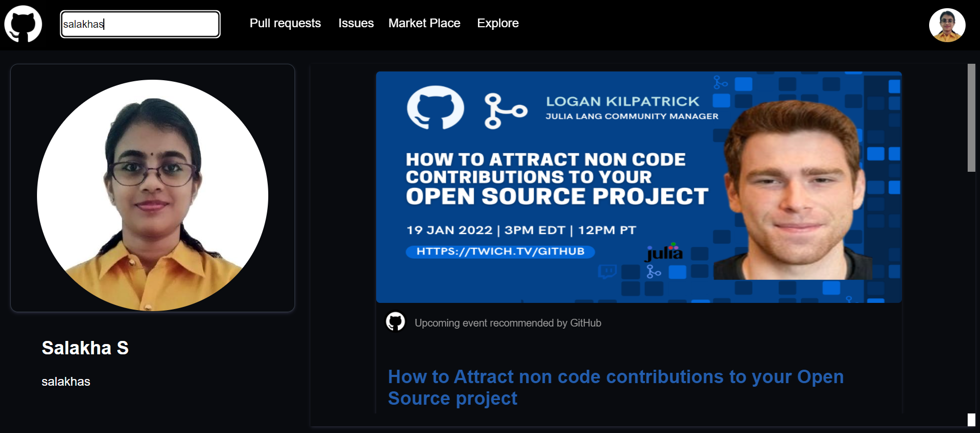
Task: Open the Logan Kilpatrick event banner image
Action: (639, 187)
